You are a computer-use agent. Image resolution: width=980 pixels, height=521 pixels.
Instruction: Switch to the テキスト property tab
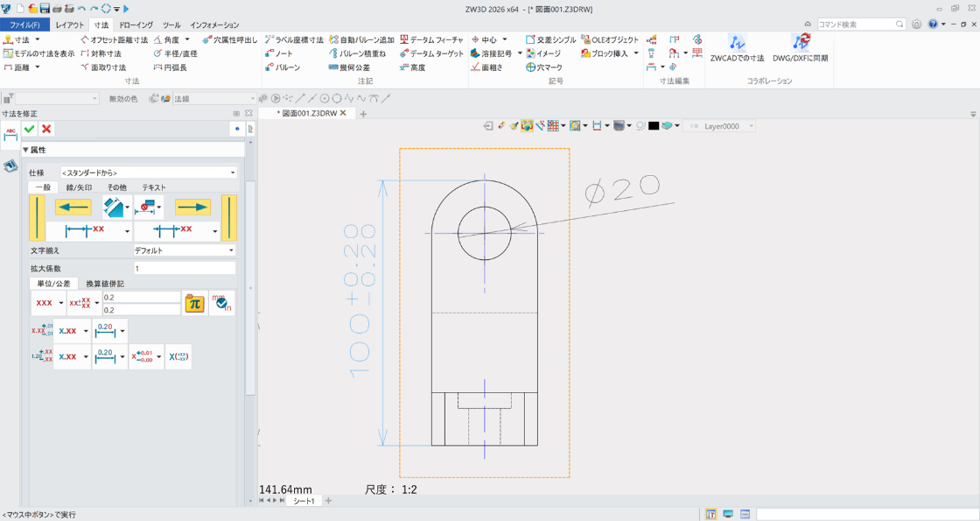[154, 187]
